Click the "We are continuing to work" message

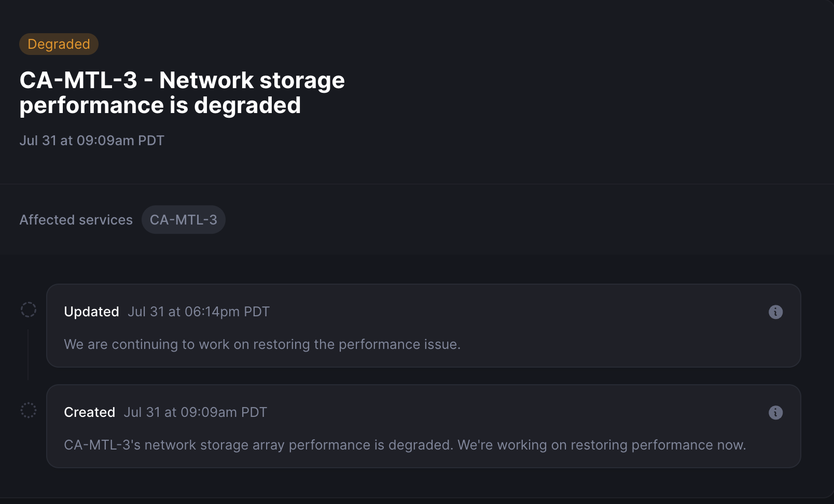pyautogui.click(x=156, y=344)
